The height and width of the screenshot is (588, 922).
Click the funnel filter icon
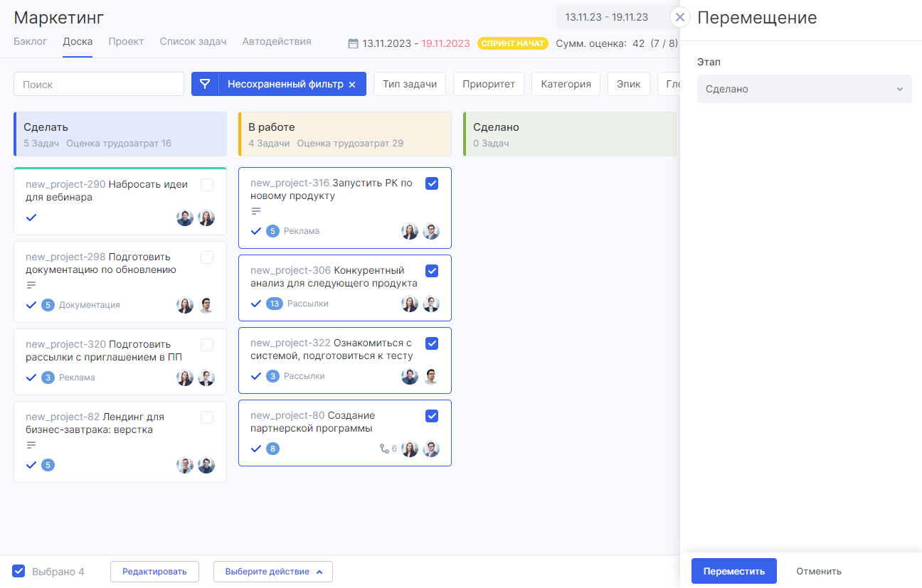point(205,84)
